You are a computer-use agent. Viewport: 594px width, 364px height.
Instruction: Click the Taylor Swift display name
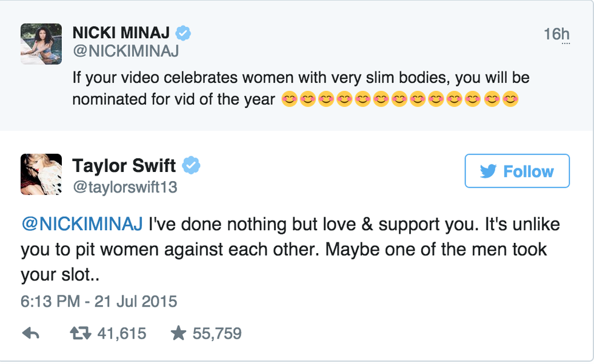click(x=124, y=165)
